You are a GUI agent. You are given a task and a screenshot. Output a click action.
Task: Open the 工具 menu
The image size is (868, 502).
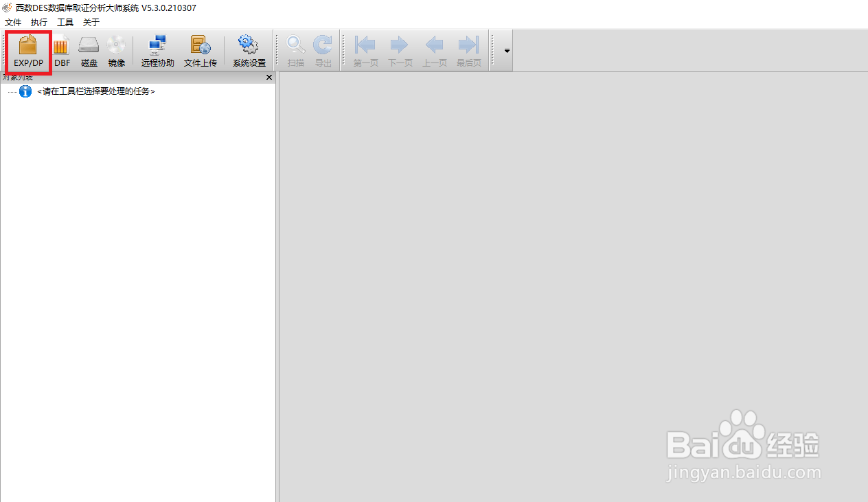(65, 22)
